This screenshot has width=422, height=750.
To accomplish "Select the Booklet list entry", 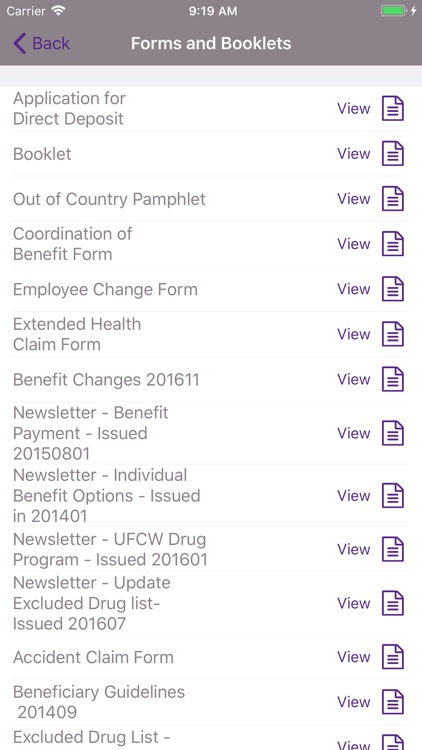I will pyautogui.click(x=211, y=154).
